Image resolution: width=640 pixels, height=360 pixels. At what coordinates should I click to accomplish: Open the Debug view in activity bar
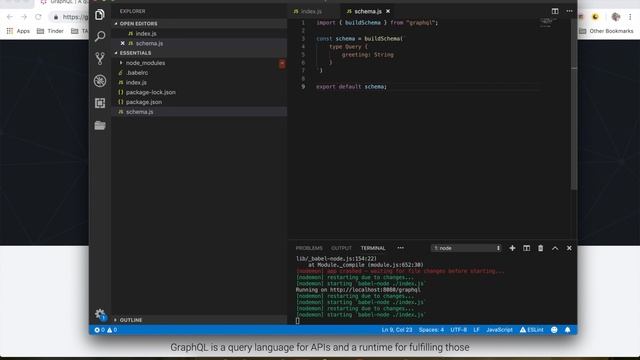100,81
